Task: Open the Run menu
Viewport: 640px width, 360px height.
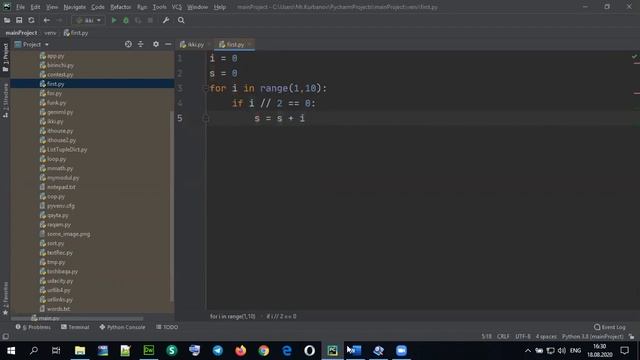Action: (142, 7)
